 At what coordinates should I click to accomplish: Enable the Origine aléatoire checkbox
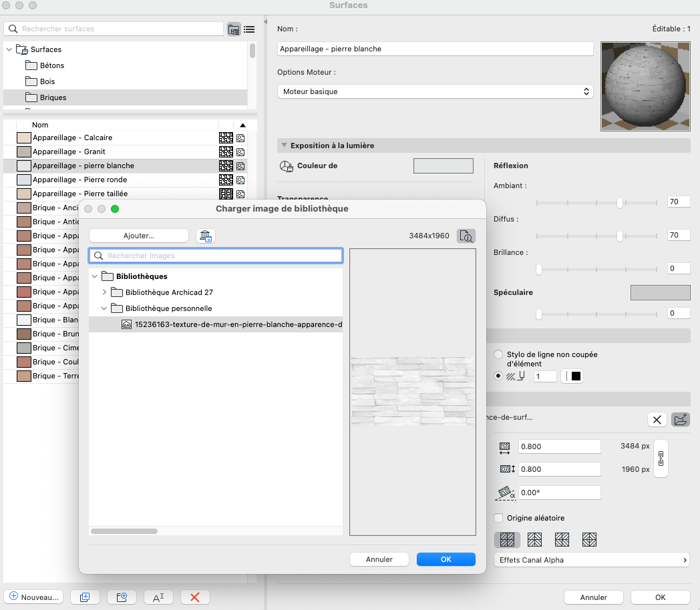(498, 518)
